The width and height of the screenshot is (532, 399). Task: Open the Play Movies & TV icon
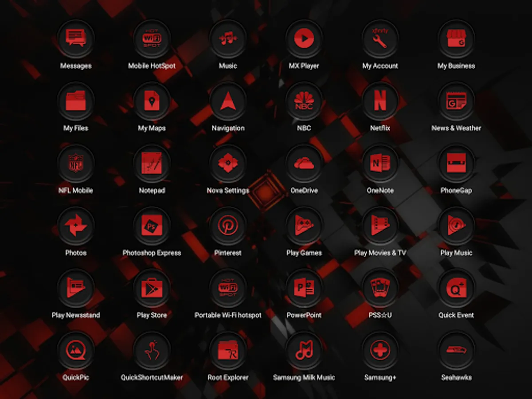380,226
